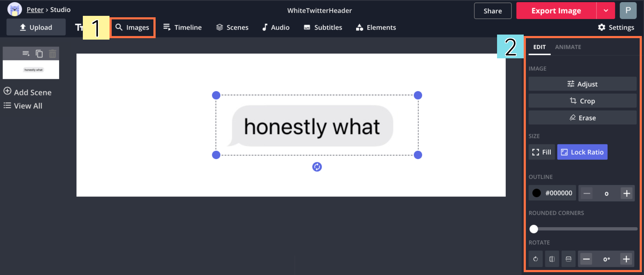Click the rotate 90 degrees icon

click(x=536, y=259)
